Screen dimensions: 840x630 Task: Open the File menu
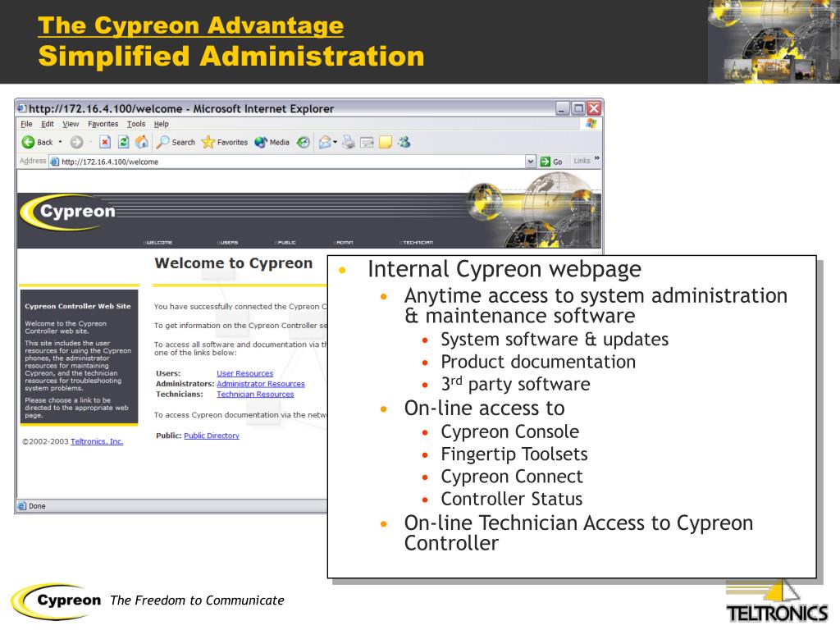(x=26, y=124)
